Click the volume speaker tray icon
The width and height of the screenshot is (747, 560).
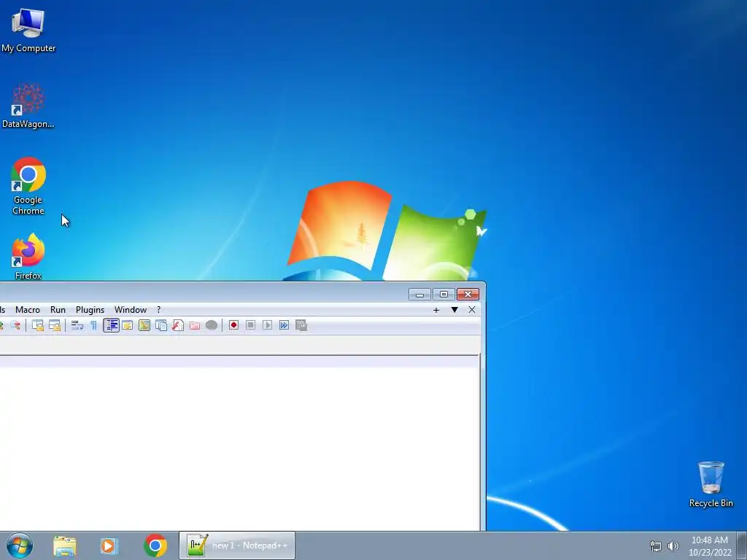click(673, 546)
